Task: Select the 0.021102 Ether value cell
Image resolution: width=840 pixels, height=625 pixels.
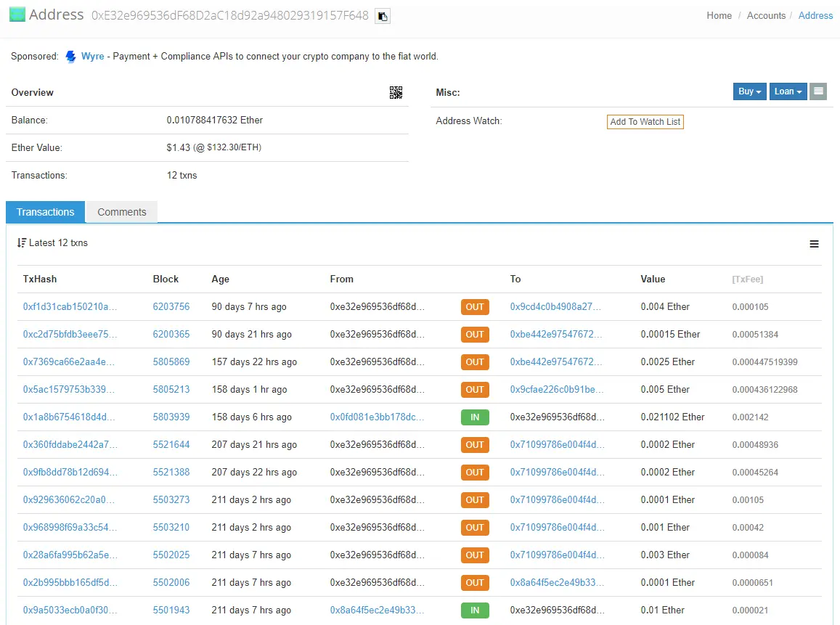Action: (672, 417)
